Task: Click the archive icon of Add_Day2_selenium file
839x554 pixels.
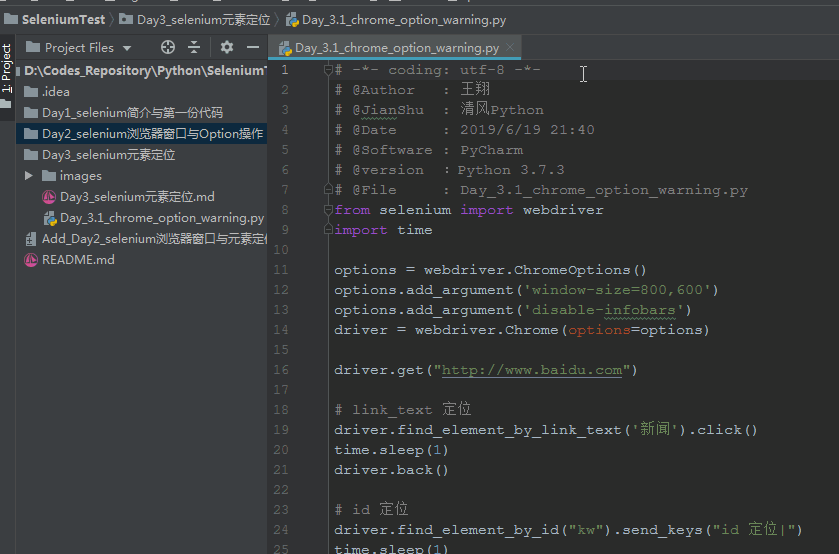Action: click(31, 239)
